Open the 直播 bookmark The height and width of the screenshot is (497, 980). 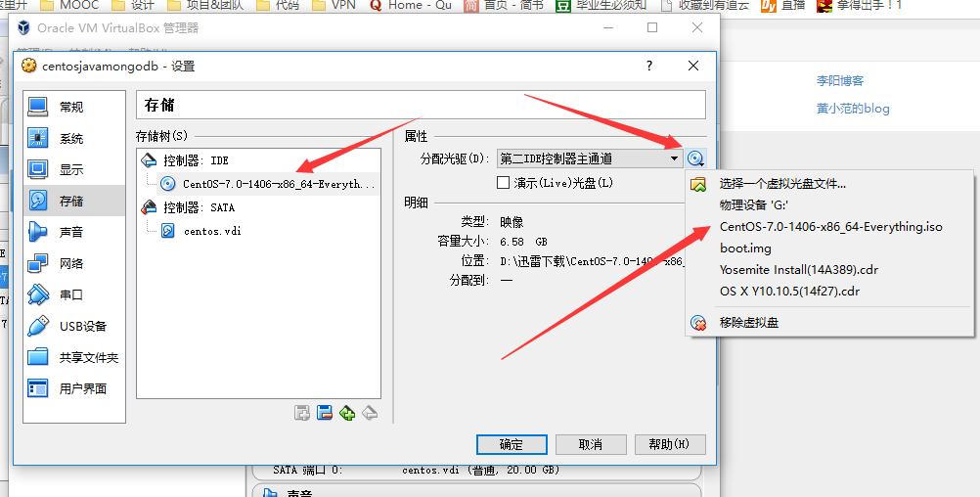coord(782,5)
